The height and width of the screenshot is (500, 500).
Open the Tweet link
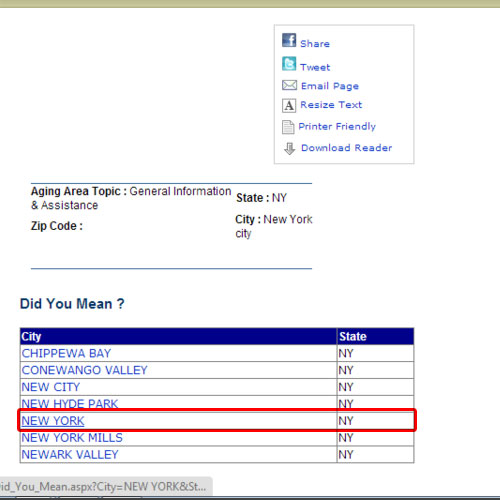pyautogui.click(x=315, y=67)
